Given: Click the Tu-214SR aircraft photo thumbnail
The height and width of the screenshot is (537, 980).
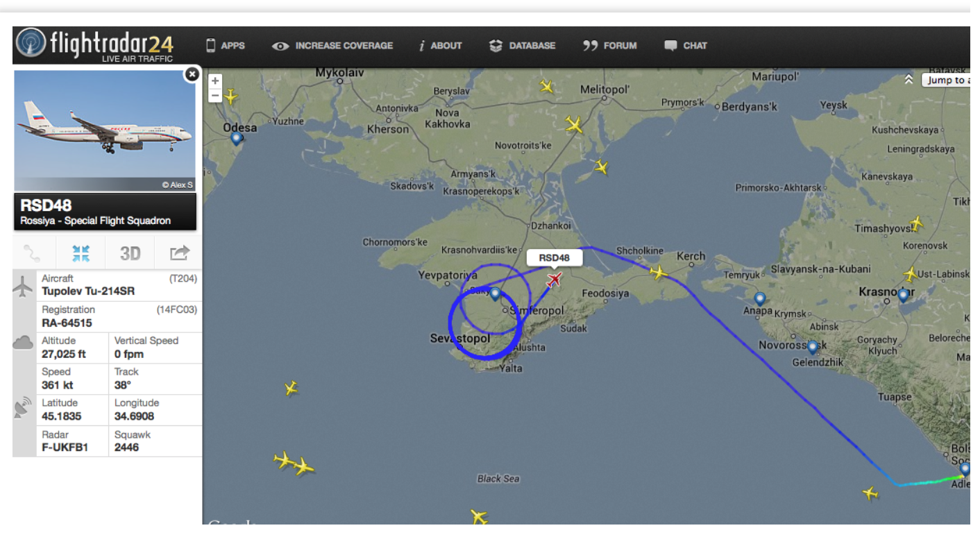Looking at the screenshot, I should (x=105, y=130).
